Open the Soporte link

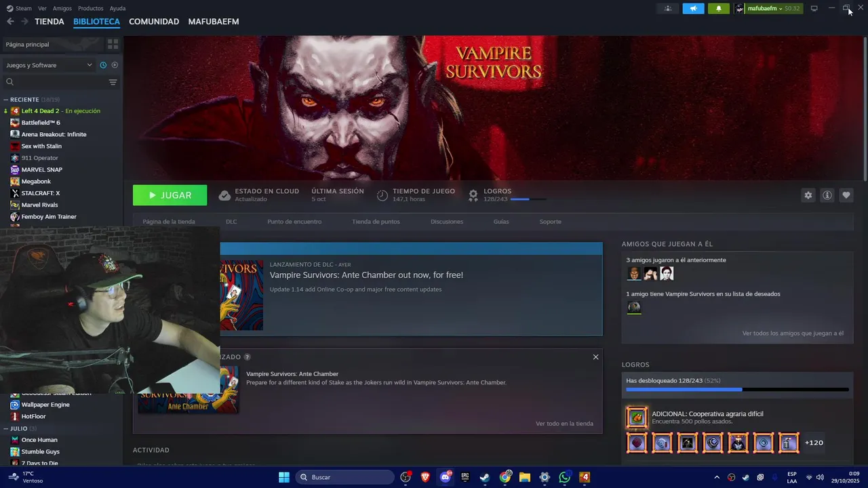pos(550,222)
